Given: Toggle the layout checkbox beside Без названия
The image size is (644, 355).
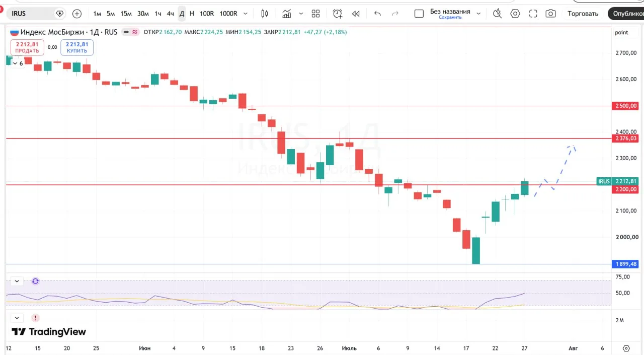Looking at the screenshot, I should (419, 14).
